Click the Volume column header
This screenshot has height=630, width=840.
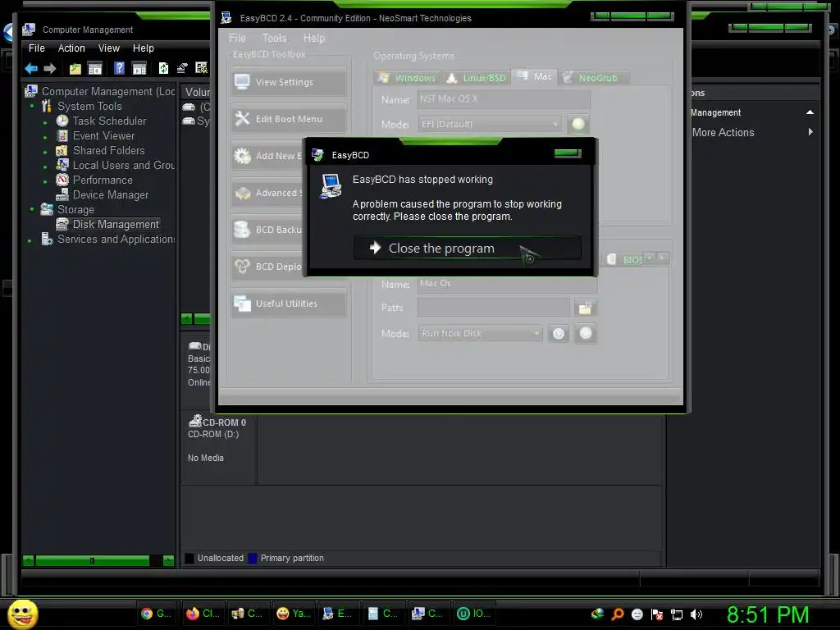coord(197,92)
